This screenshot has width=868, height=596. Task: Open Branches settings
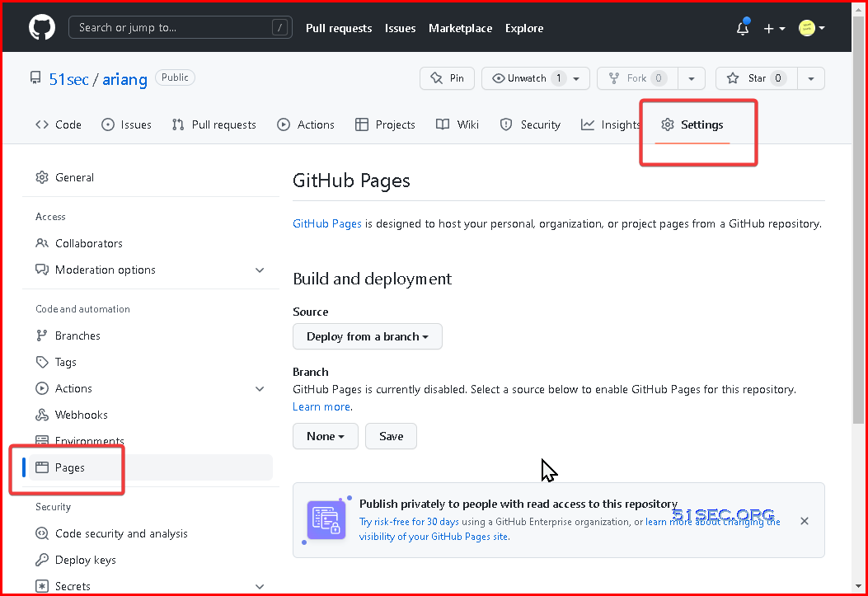coord(151,336)
